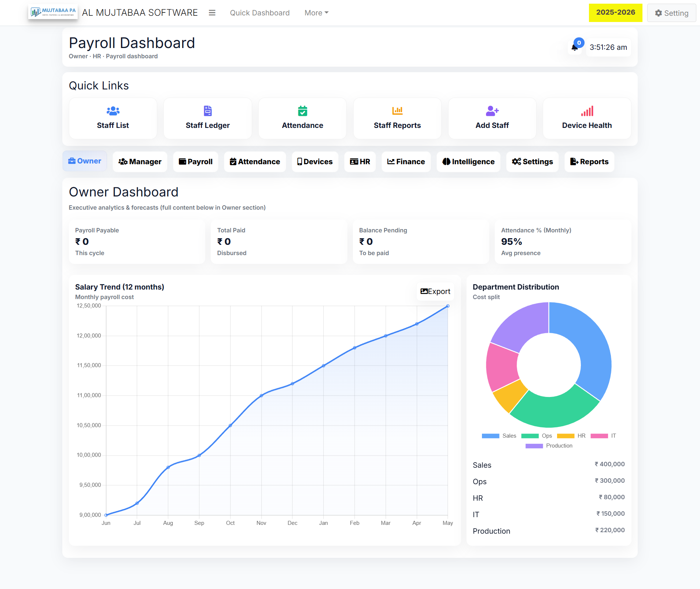Hide the Production legend series
The width and height of the screenshot is (700, 589).
pyautogui.click(x=549, y=446)
